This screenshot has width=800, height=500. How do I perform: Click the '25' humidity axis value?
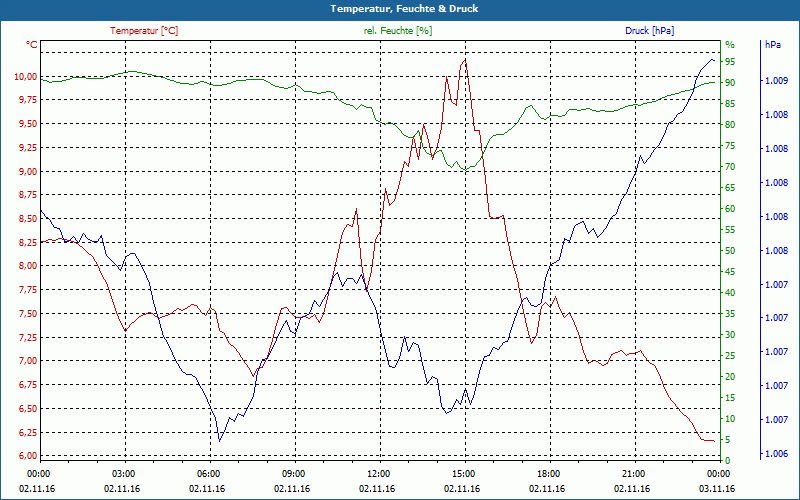[x=730, y=356]
